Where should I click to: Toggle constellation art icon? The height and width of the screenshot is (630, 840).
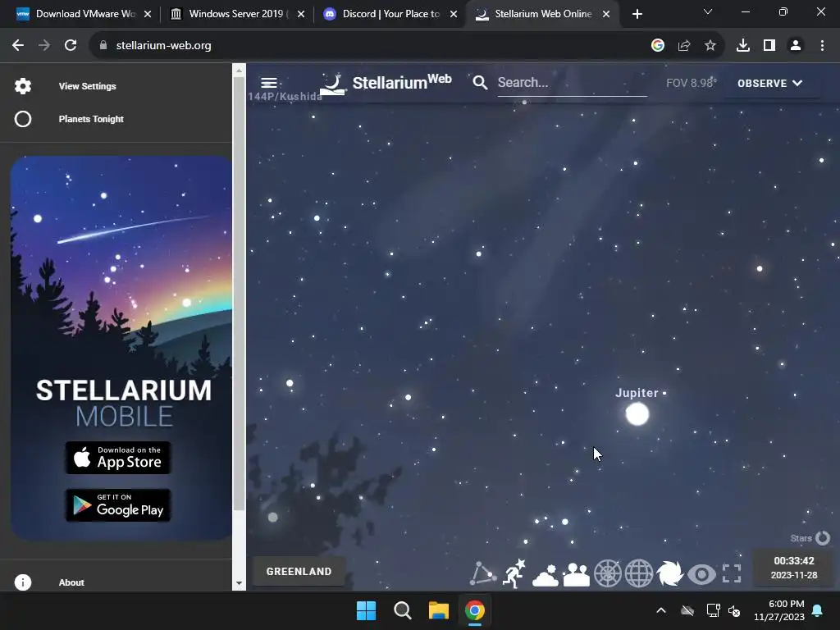[514, 573]
